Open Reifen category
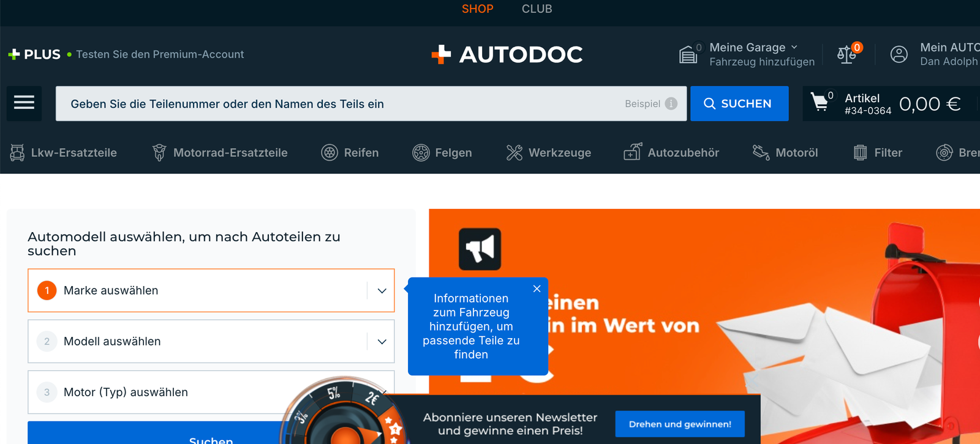This screenshot has width=980, height=444. pyautogui.click(x=350, y=152)
